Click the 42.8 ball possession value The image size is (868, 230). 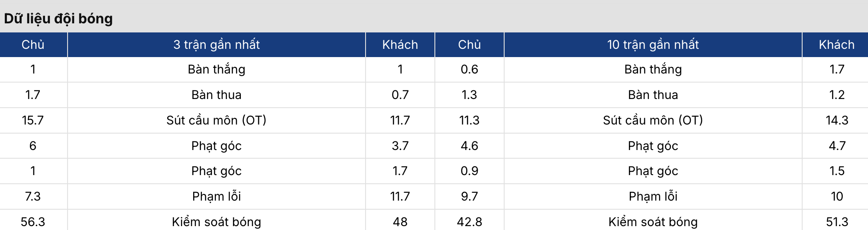[470, 222]
